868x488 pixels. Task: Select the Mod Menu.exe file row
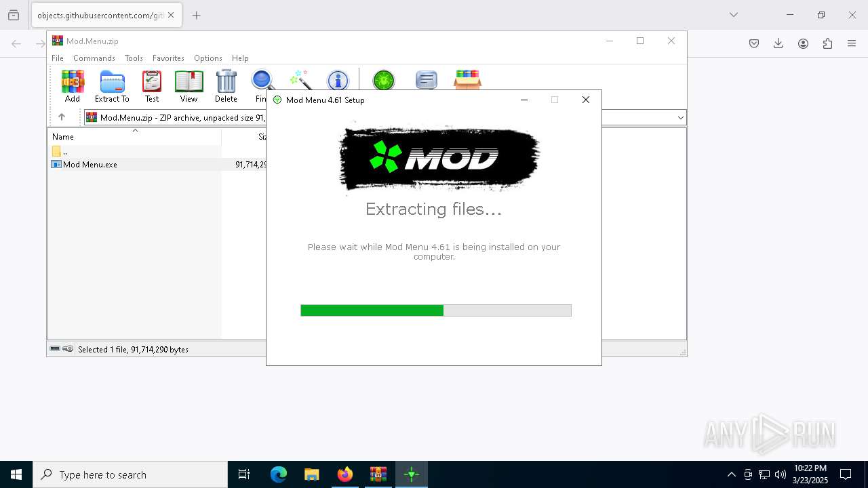(x=157, y=164)
